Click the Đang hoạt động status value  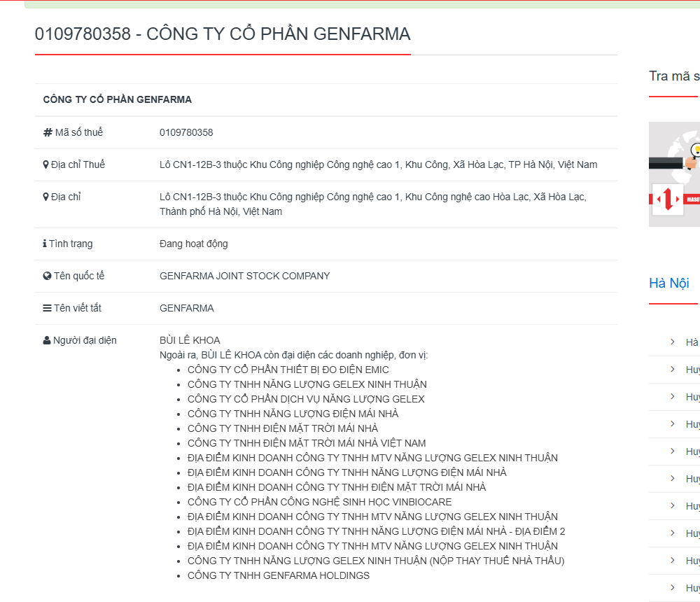coord(194,244)
